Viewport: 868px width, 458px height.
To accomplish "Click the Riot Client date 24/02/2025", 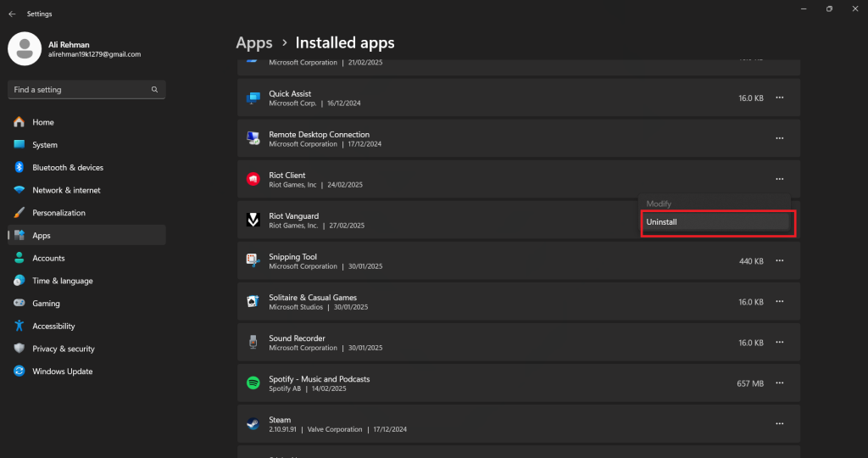I will (x=345, y=185).
